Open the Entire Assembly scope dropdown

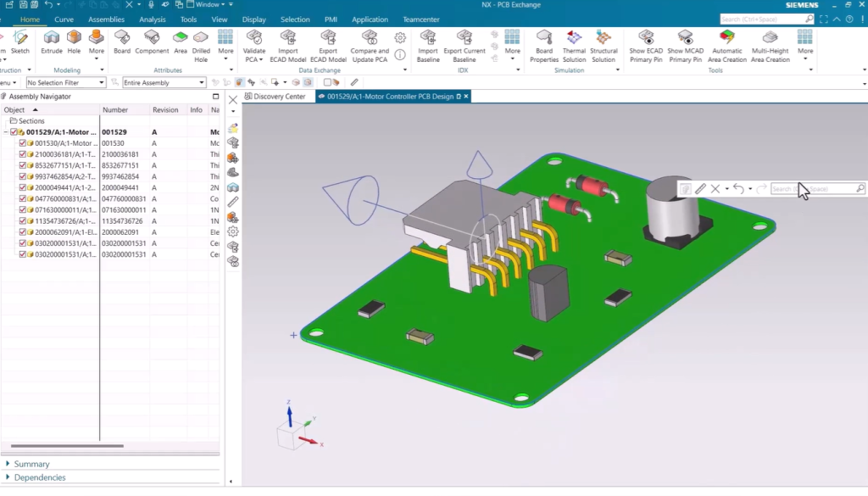tap(164, 82)
